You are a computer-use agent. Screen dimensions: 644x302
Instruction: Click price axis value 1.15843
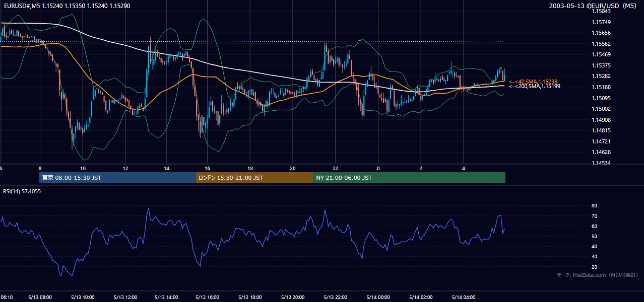pos(601,11)
